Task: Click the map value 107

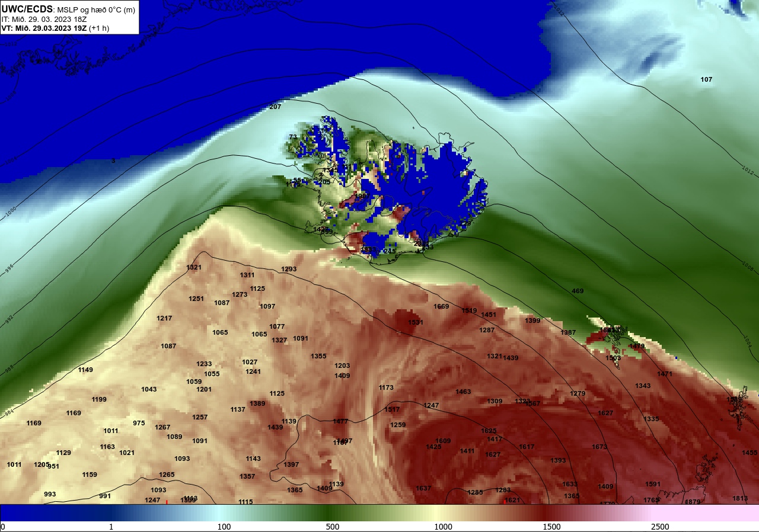Action: (x=706, y=79)
